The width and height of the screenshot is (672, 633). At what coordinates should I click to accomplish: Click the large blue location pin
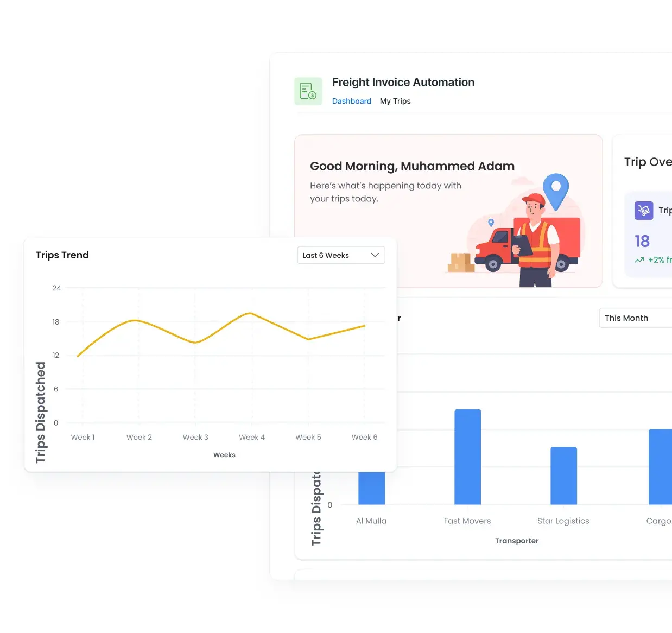point(555,191)
